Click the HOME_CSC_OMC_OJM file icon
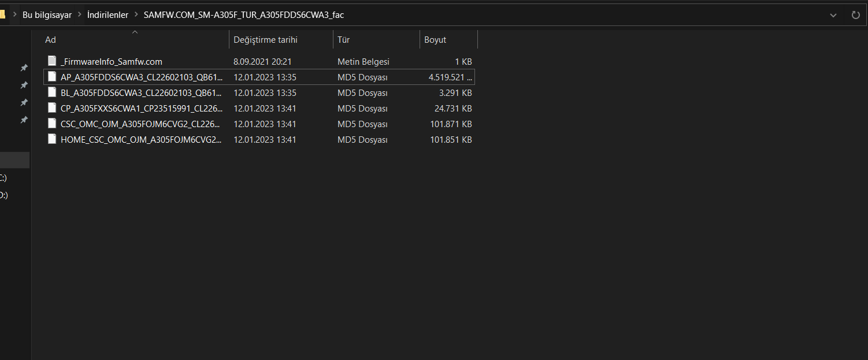This screenshot has width=868, height=360. (x=52, y=139)
